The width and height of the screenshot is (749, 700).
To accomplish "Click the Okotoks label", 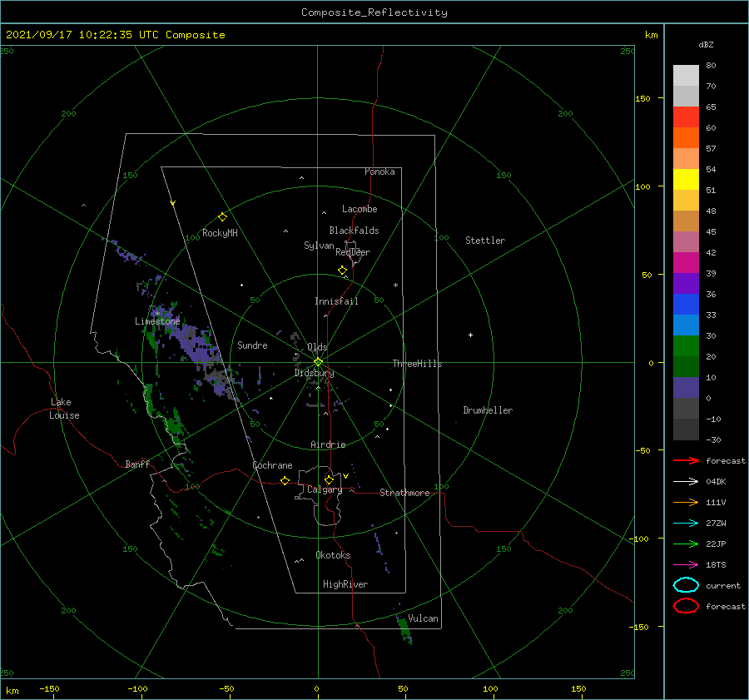I will click(333, 555).
